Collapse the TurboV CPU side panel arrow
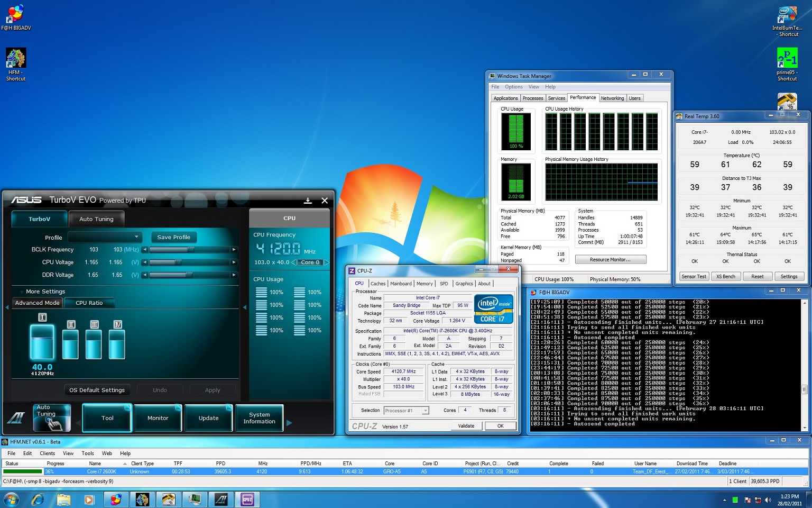 click(245, 307)
